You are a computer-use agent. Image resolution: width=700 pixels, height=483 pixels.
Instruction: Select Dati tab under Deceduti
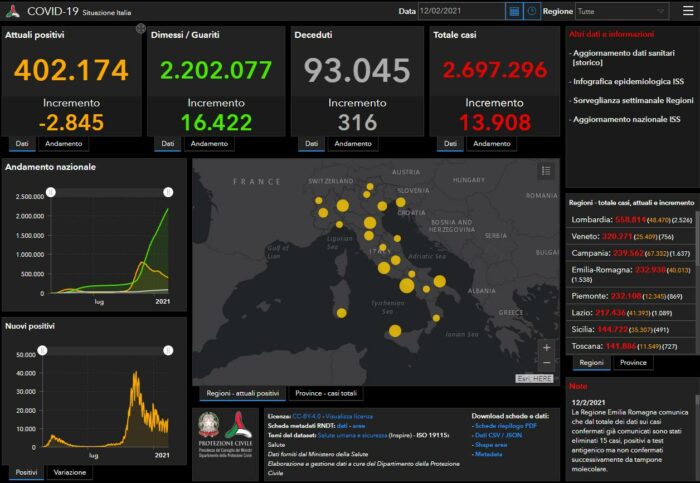click(312, 144)
